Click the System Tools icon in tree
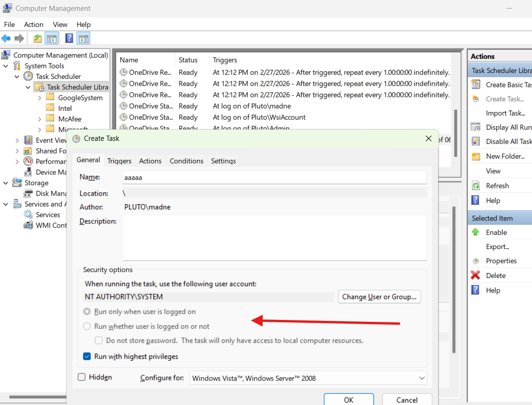The height and width of the screenshot is (405, 532). coord(17,66)
